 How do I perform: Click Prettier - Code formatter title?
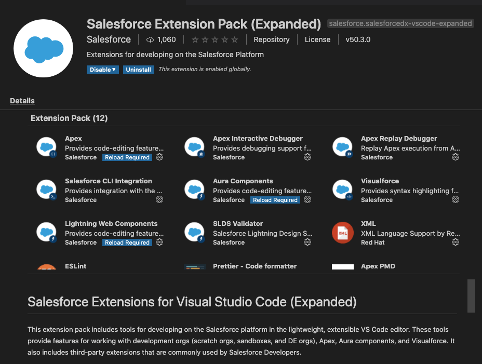[255, 266]
